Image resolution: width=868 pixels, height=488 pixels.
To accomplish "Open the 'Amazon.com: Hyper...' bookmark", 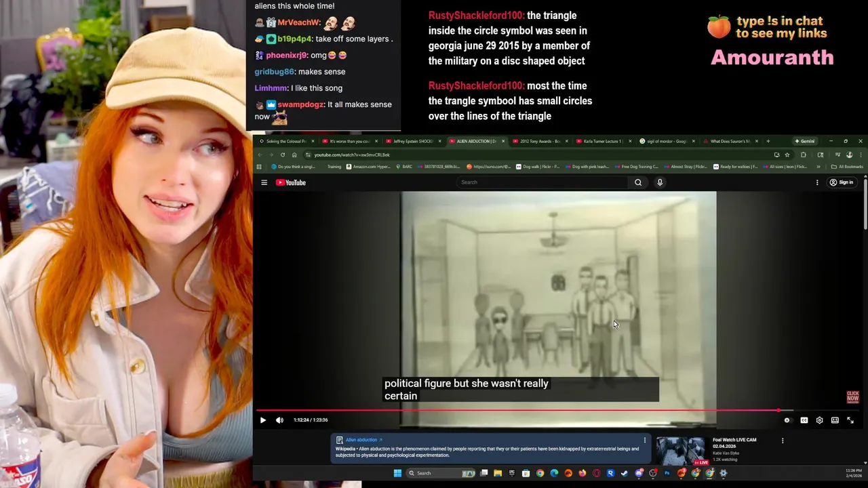I will click(368, 167).
